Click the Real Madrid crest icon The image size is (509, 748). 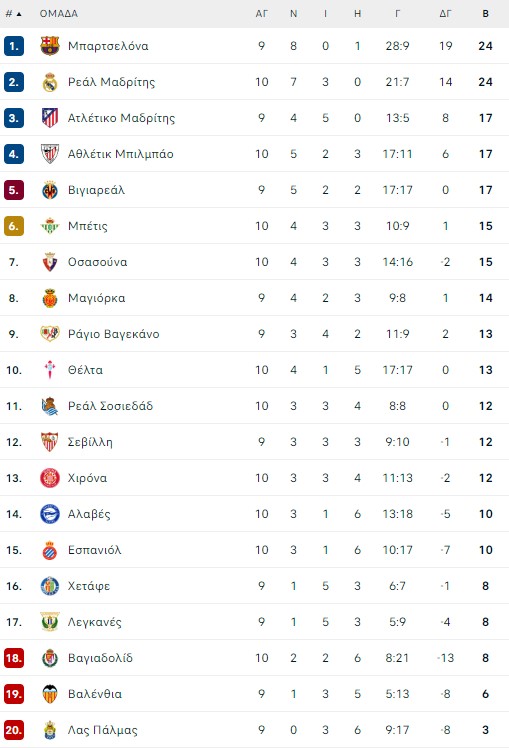click(x=50, y=82)
